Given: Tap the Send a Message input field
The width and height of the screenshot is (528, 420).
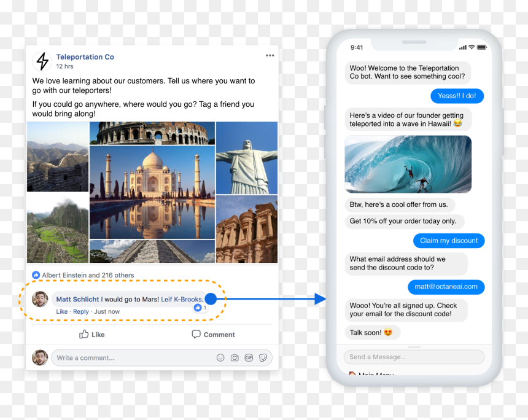Looking at the screenshot, I should [414, 357].
